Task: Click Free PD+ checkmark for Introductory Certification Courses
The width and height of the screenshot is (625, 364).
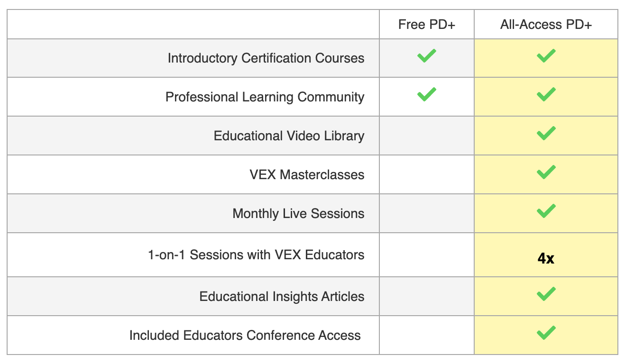Action: pos(426,56)
